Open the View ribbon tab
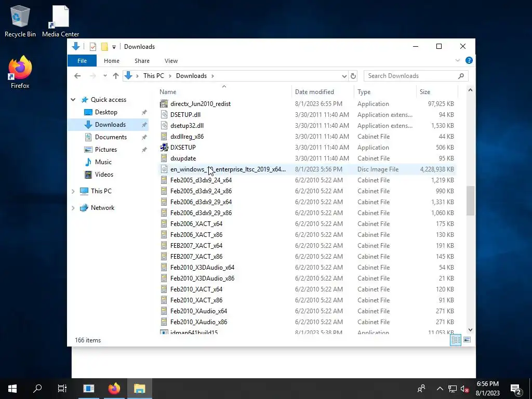 (x=171, y=61)
